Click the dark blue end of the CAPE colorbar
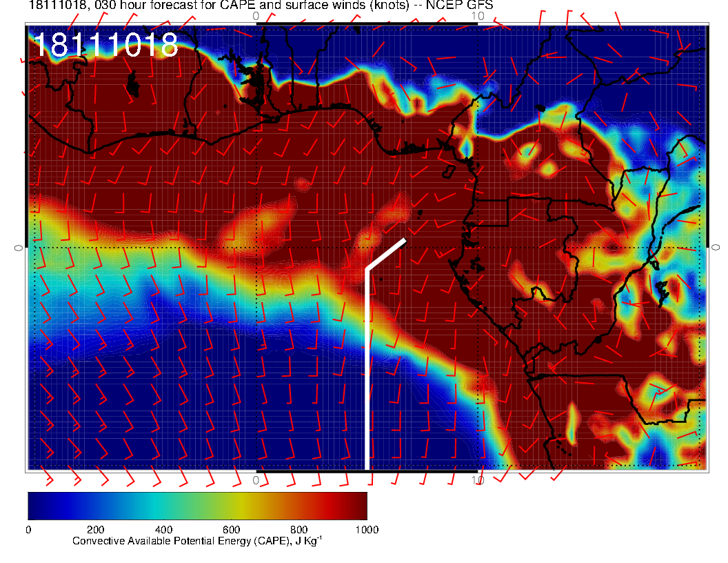 pos(36,505)
